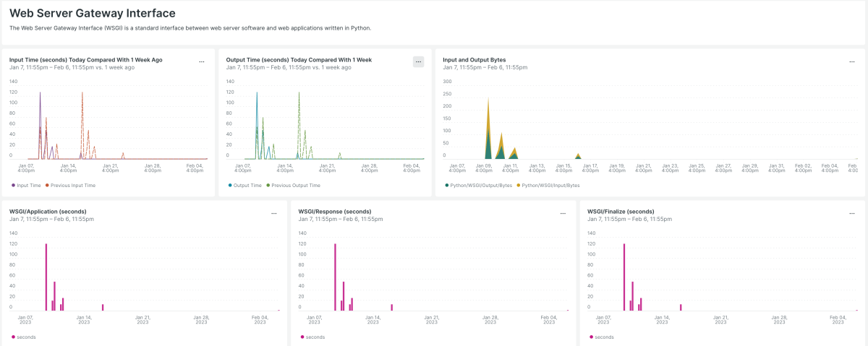Click the WSGI/Application chart ellipsis icon
Image resolution: width=868 pixels, height=346 pixels.
tap(273, 214)
